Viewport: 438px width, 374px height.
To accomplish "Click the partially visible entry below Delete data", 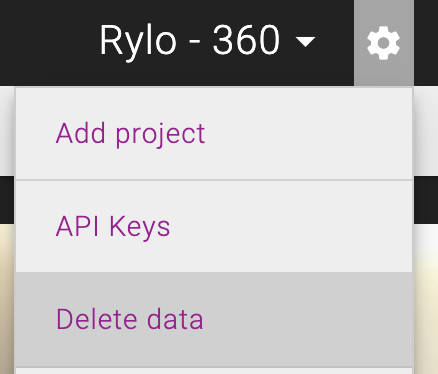I will 214,371.
